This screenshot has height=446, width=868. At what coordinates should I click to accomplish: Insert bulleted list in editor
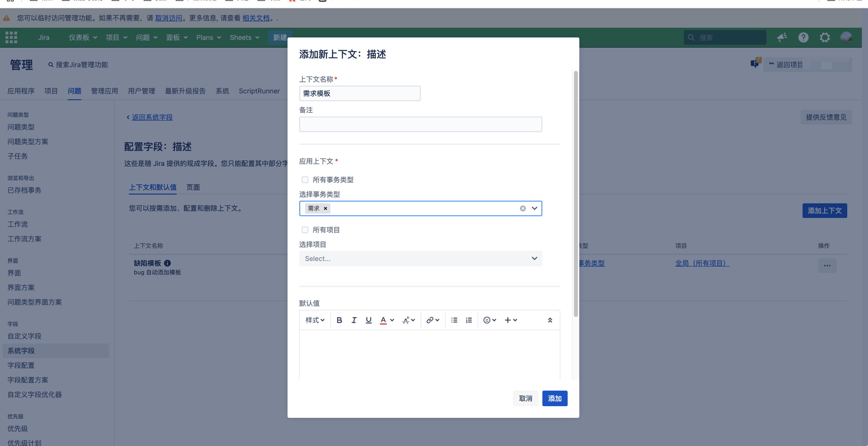[454, 320]
